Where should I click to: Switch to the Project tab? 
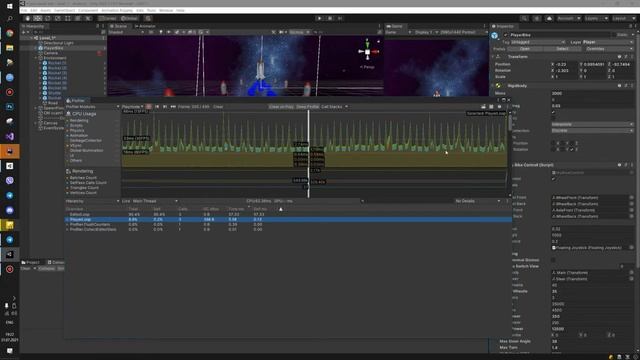[31, 262]
